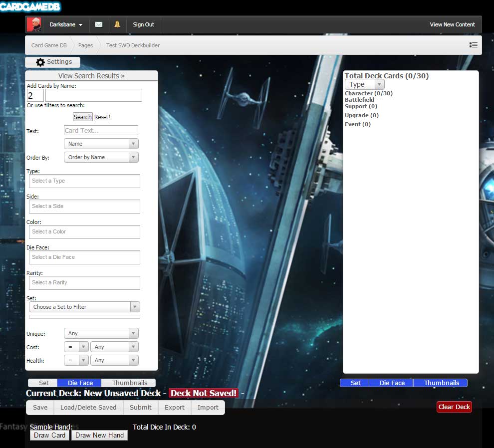
Task: Open the Health value Any dropdown
Action: point(114,360)
